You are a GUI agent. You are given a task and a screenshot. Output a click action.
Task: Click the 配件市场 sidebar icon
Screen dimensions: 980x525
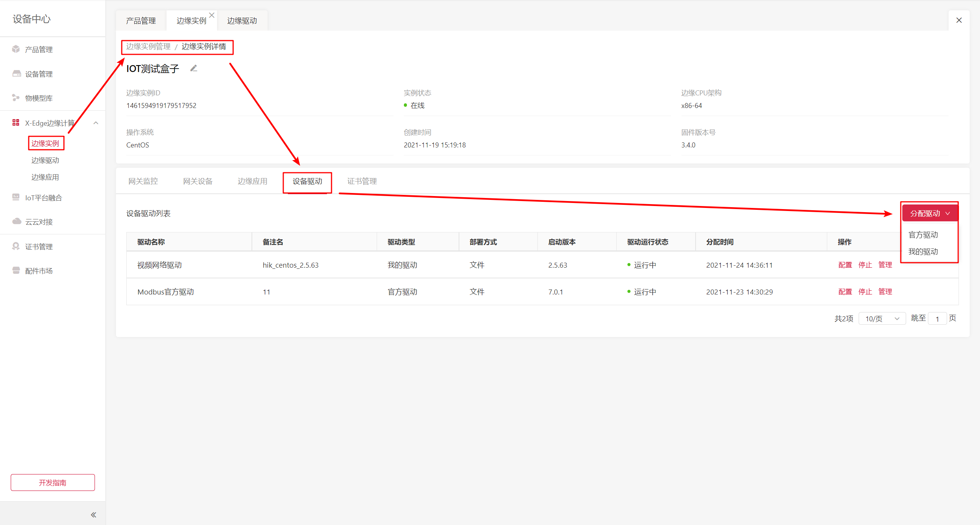click(16, 270)
